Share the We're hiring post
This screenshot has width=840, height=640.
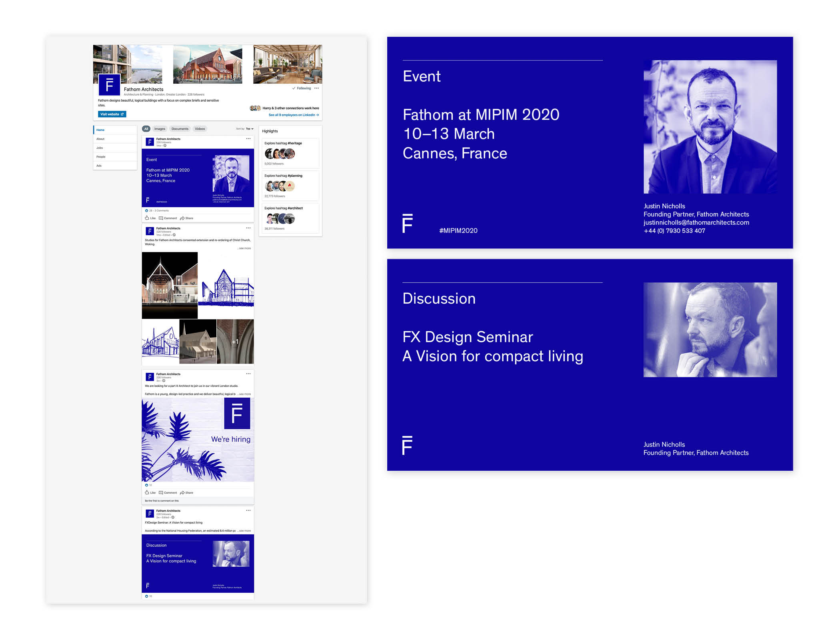coord(187,492)
